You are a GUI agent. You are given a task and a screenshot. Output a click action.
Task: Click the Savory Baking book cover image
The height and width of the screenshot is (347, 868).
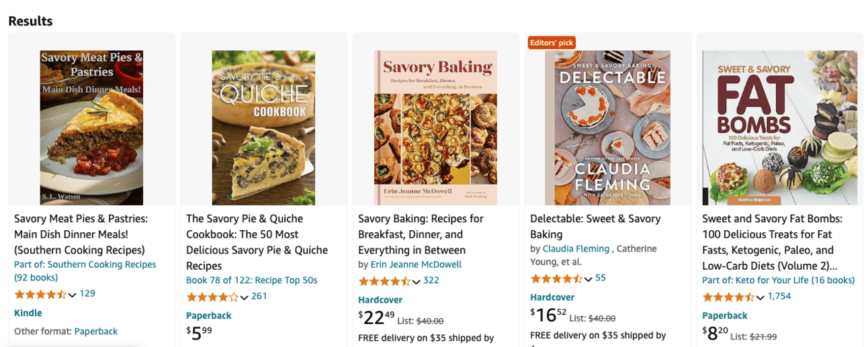(435, 128)
